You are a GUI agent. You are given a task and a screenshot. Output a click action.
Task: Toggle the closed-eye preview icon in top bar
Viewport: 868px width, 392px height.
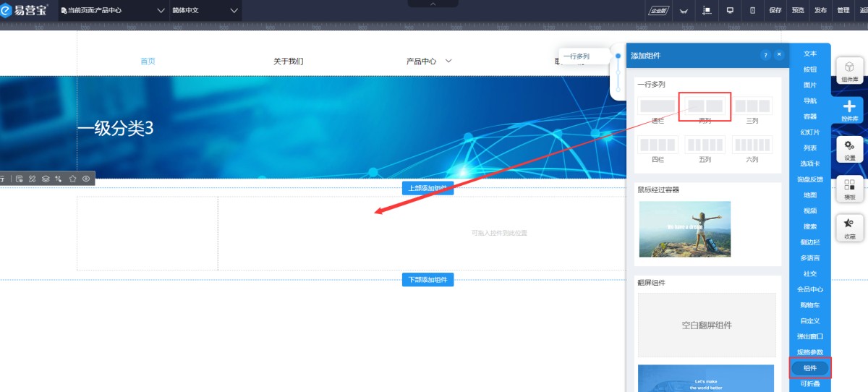coord(682,11)
